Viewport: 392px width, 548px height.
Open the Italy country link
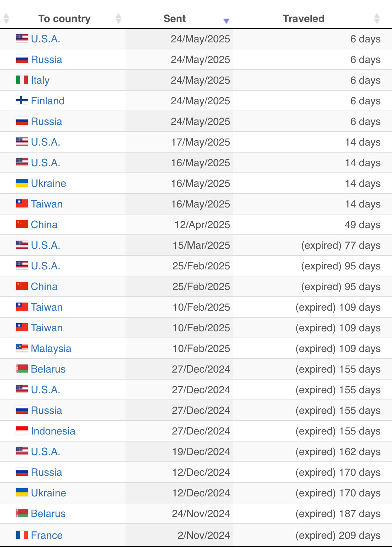click(40, 80)
